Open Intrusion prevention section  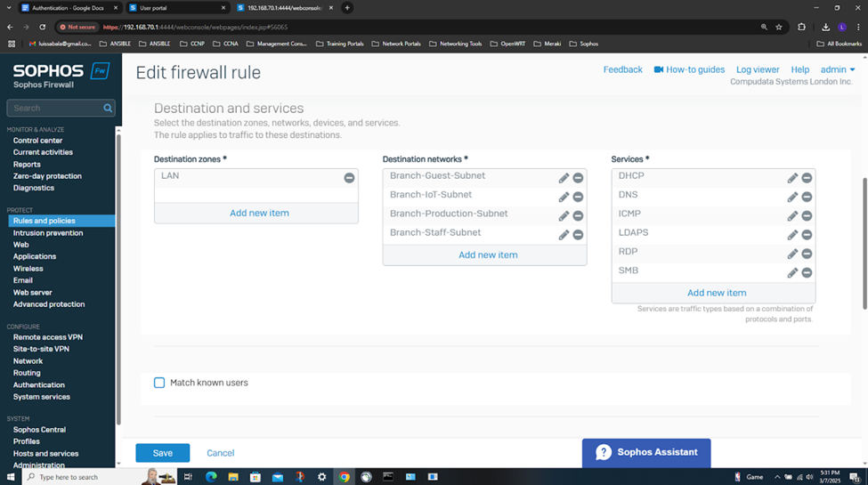pos(48,233)
